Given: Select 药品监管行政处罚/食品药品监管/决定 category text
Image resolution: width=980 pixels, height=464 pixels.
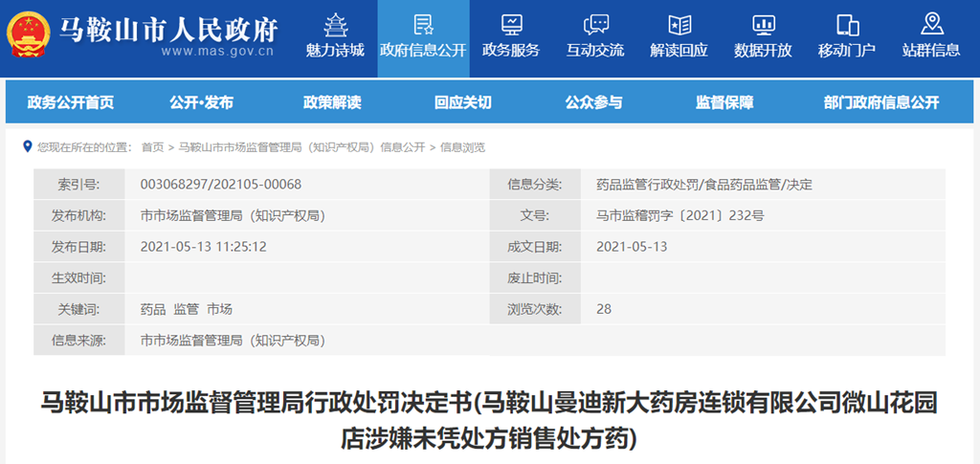Looking at the screenshot, I should click(704, 185).
